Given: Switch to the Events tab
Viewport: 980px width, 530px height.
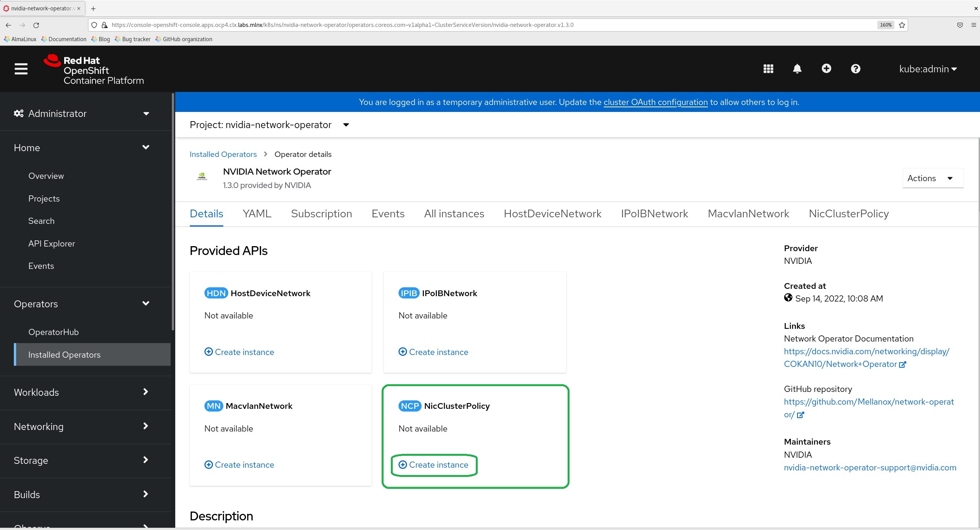Looking at the screenshot, I should pyautogui.click(x=388, y=214).
